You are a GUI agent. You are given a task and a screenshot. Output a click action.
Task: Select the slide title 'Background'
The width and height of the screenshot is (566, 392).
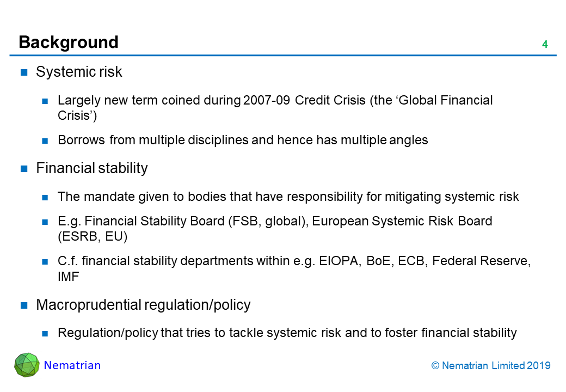pos(69,42)
